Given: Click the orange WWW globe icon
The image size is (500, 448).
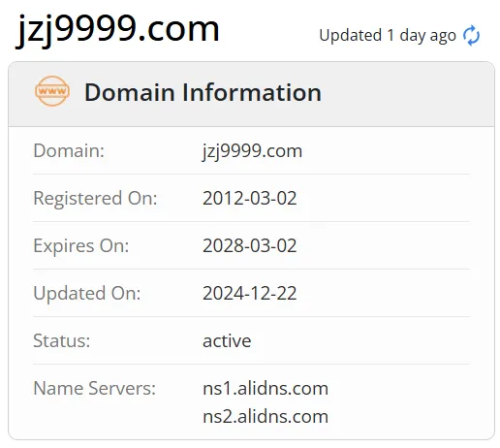Looking at the screenshot, I should (x=52, y=91).
